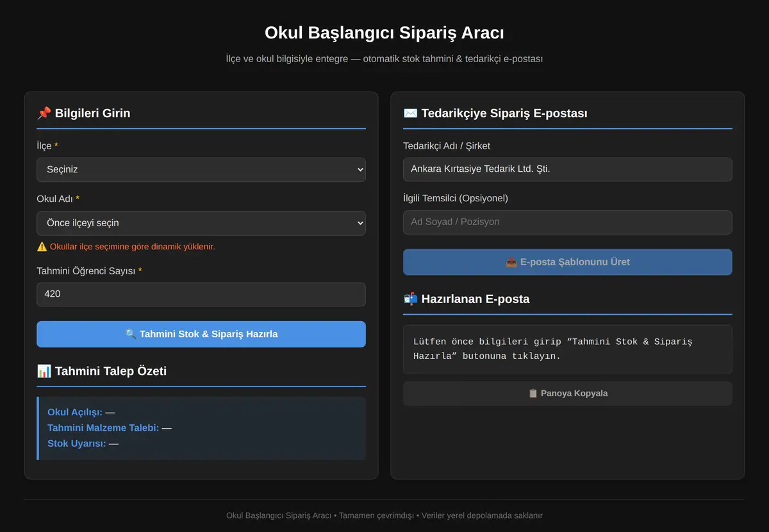This screenshot has width=769, height=532.
Task: Open the İlçe dropdown showing Seçiniz
Action: (201, 170)
